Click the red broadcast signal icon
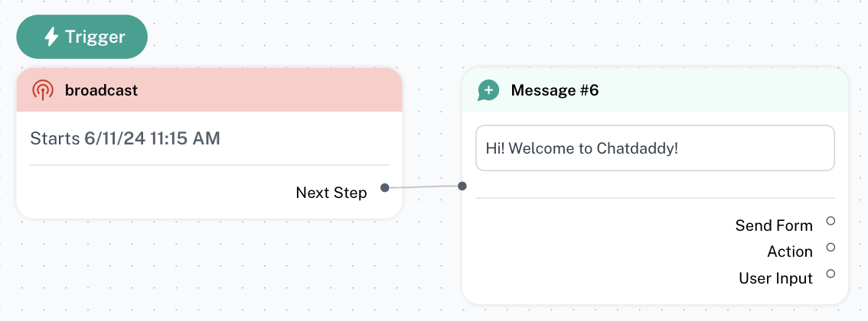This screenshot has width=868, height=321. point(43,90)
